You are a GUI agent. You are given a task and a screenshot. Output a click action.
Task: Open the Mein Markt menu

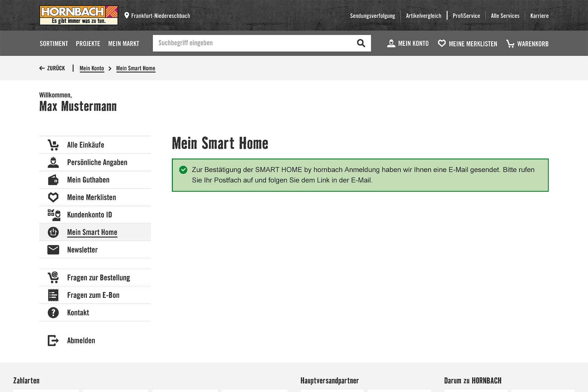pos(124,44)
